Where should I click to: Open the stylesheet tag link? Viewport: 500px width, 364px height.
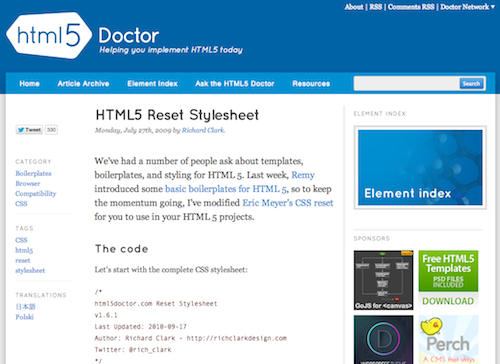pyautogui.click(x=30, y=270)
